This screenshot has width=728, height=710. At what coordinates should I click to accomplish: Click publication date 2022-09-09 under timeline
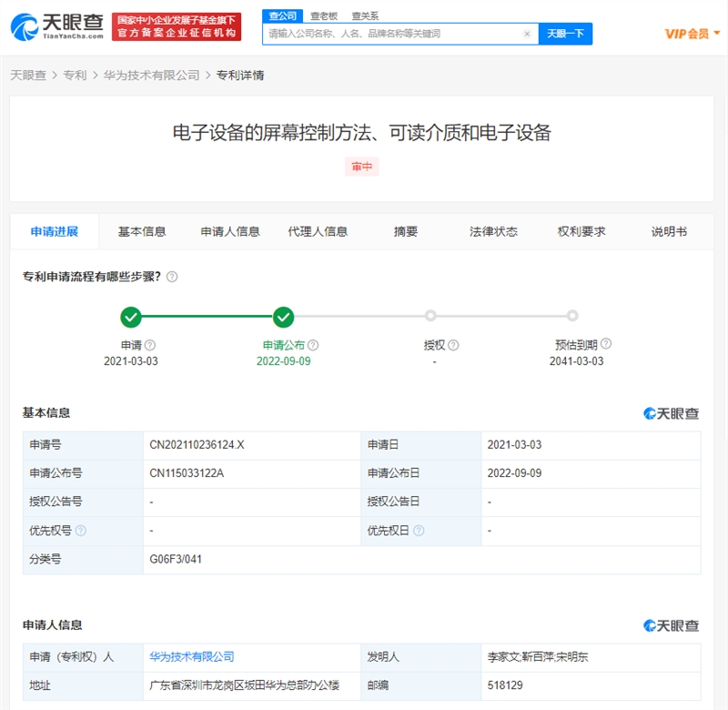point(284,361)
